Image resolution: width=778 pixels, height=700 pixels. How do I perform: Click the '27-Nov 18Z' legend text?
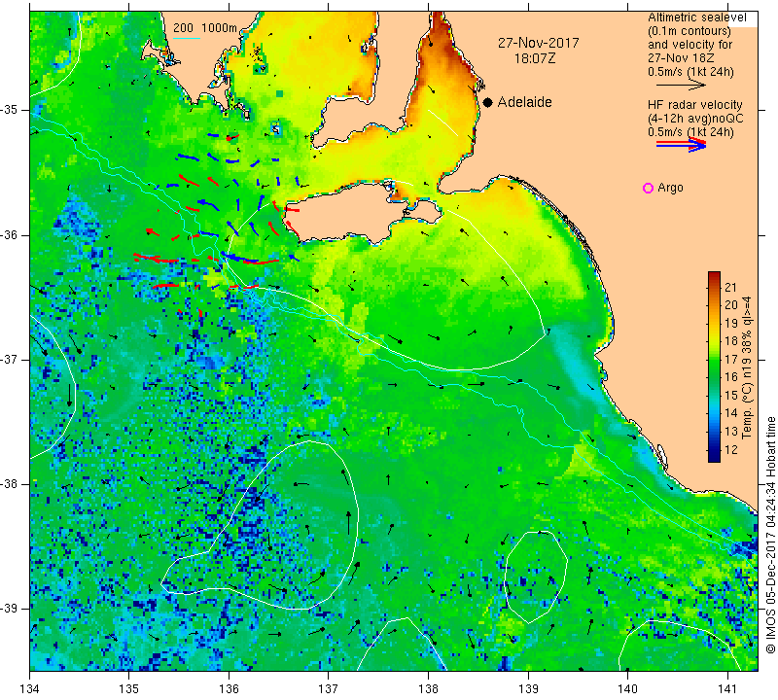point(681,58)
